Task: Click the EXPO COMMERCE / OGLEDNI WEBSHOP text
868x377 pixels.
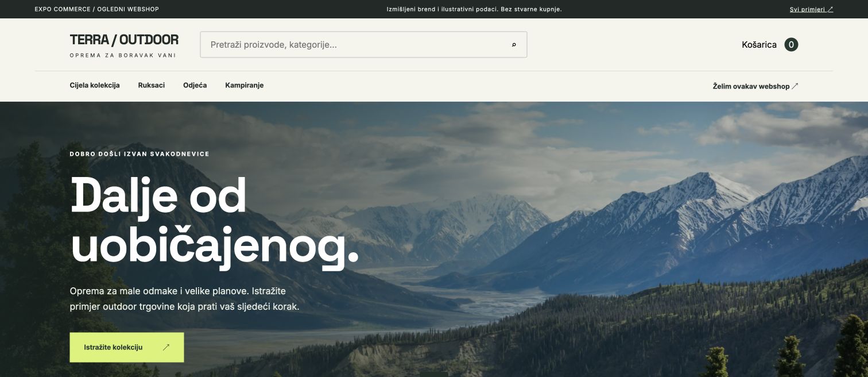Action: tap(97, 9)
